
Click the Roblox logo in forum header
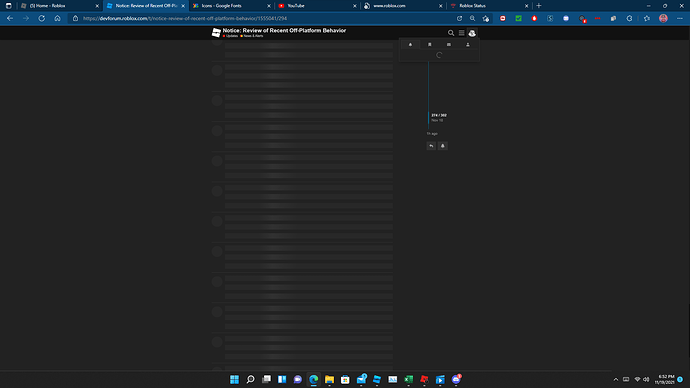216,33
